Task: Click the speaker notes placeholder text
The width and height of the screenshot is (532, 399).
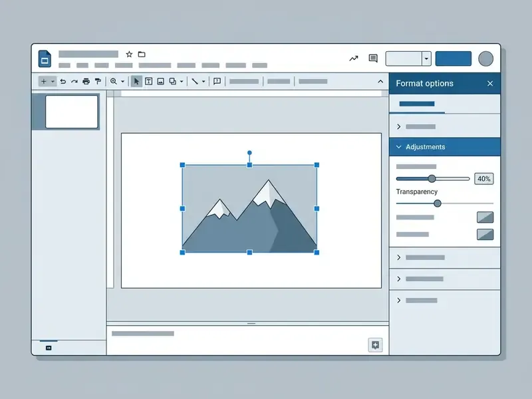Action: coord(143,334)
